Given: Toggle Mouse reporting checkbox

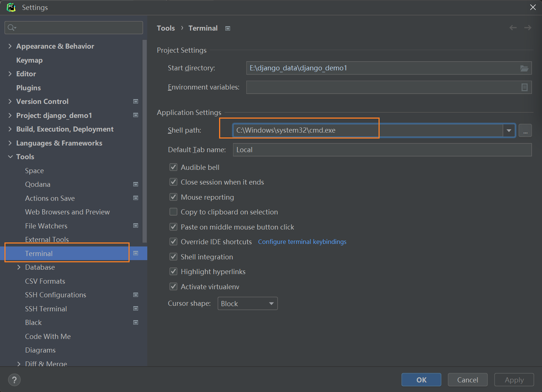Looking at the screenshot, I should [x=174, y=197].
